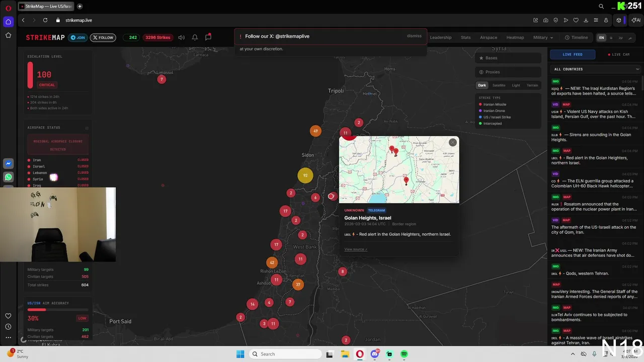Click the orange 49 cluster near Sidon
This screenshot has height=362, width=644.
315,131
